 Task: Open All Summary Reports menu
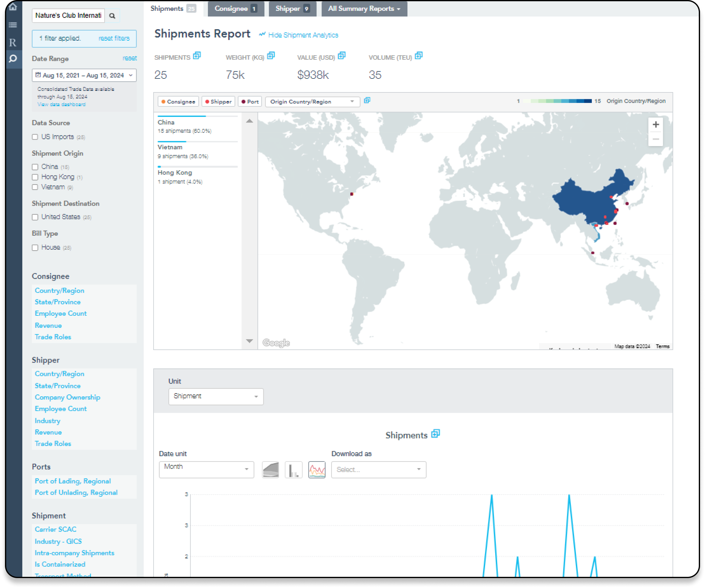point(364,9)
